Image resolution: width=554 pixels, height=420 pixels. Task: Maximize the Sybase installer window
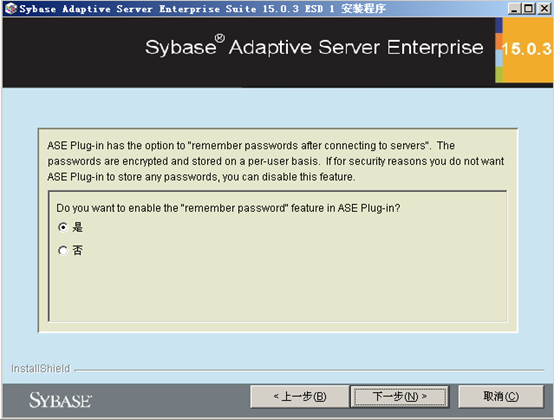[x=528, y=8]
